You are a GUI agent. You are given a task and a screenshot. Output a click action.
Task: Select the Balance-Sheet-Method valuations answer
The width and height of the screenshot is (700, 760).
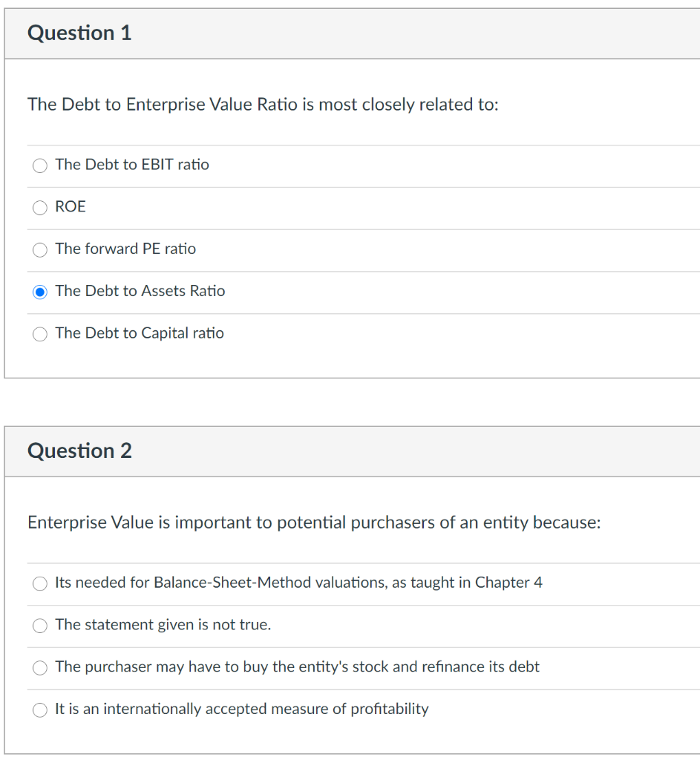click(x=39, y=584)
